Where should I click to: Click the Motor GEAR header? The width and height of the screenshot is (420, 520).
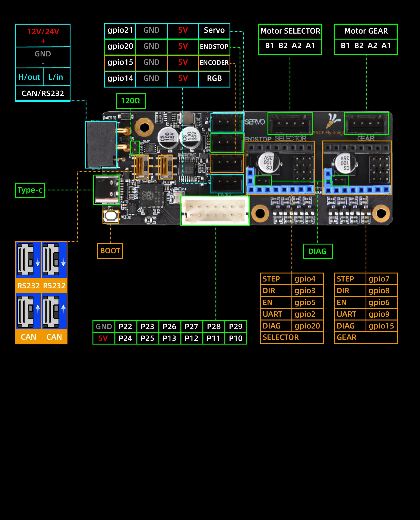click(366, 31)
